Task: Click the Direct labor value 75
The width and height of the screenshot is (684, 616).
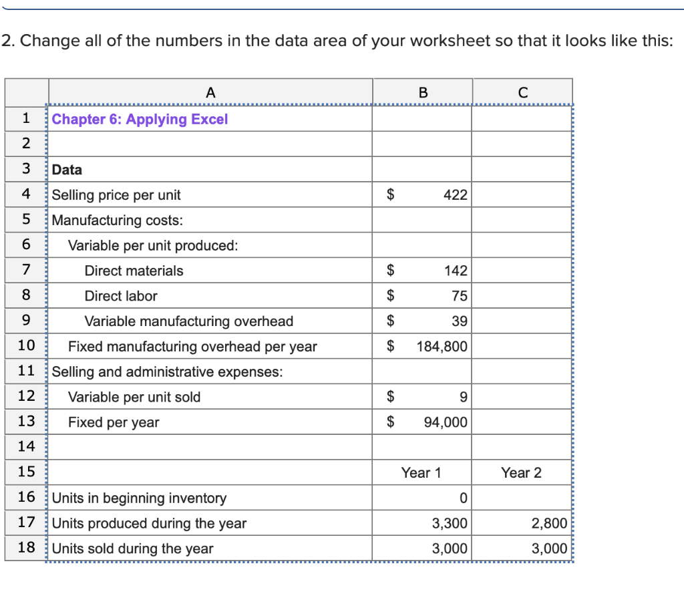Action: (x=422, y=296)
